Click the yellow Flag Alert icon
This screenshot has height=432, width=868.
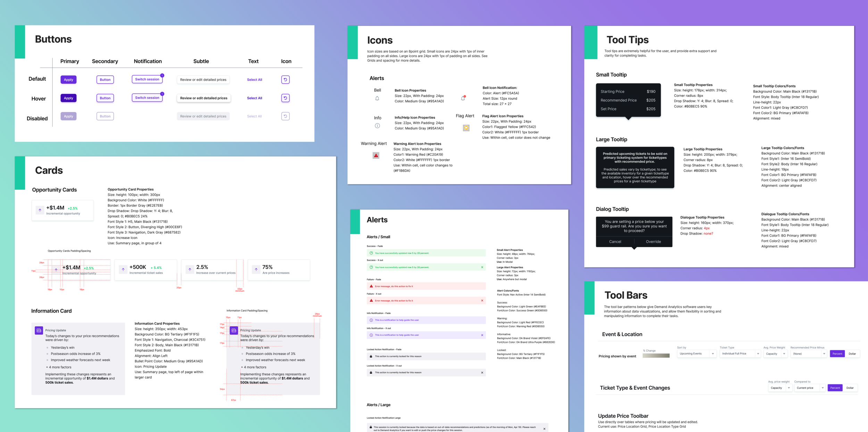pyautogui.click(x=466, y=128)
